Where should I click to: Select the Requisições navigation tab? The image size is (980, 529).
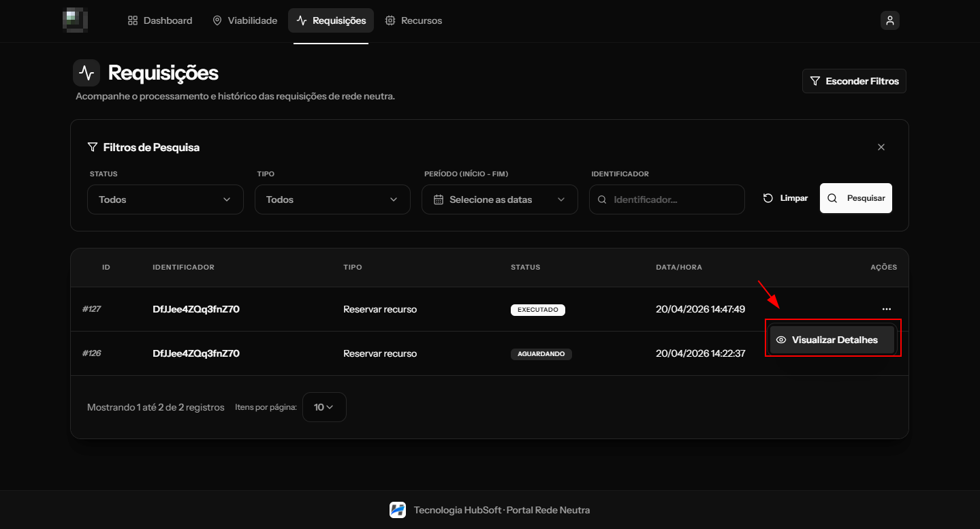click(x=331, y=20)
